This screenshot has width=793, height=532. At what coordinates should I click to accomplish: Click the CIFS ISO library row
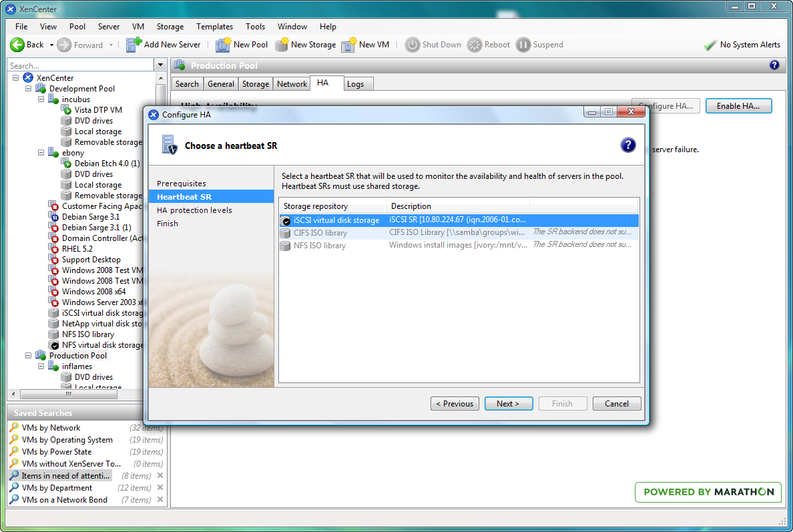coord(459,232)
